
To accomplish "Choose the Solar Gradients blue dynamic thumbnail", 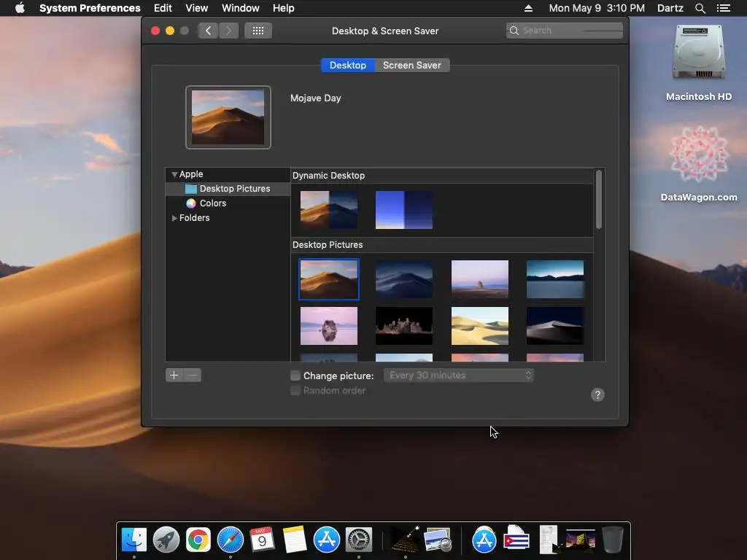I will coord(404,210).
